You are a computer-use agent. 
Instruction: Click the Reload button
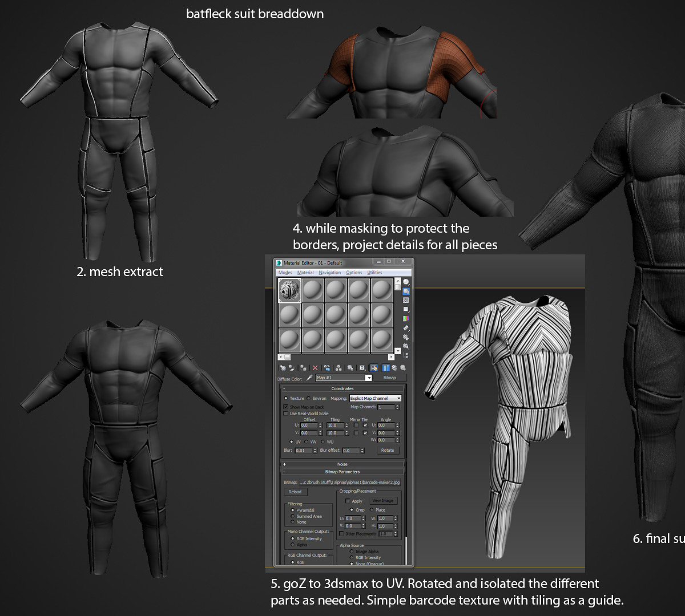(295, 492)
